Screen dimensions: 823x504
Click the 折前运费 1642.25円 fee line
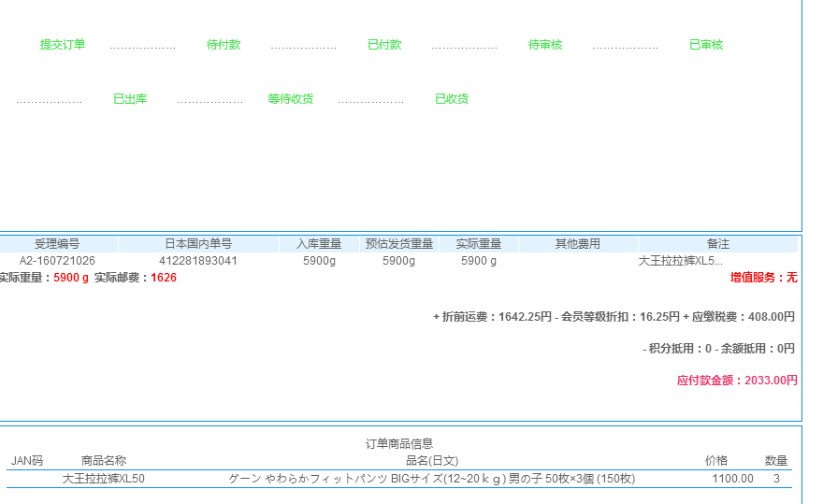coord(614,317)
